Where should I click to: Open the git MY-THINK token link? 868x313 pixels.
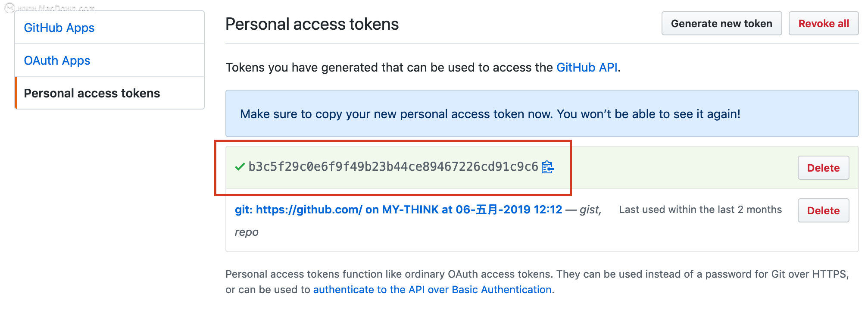point(399,210)
